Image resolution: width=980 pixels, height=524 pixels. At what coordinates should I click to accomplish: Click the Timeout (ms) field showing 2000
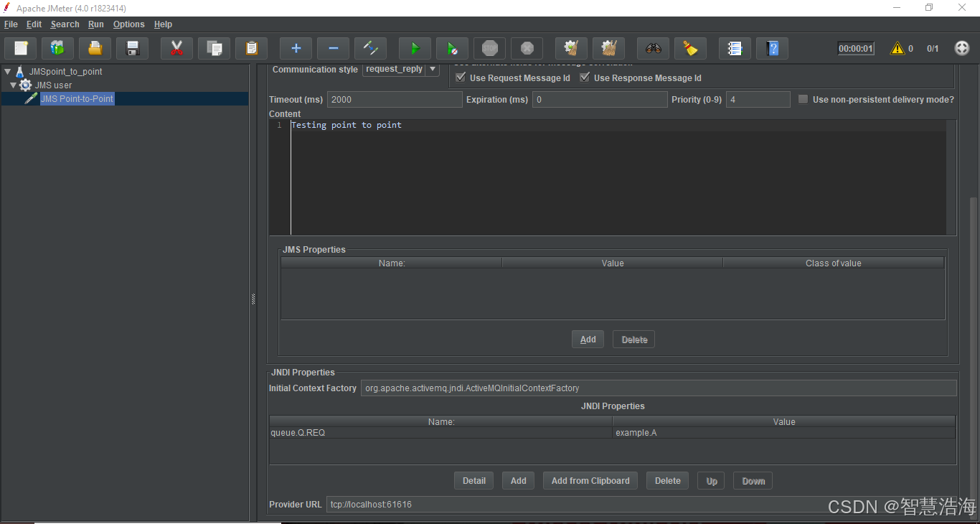pos(395,100)
